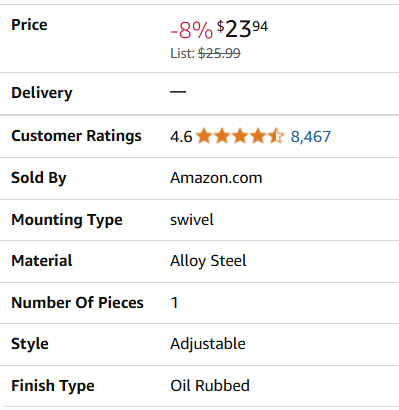Screen dimensions: 399x410
Task: Click the struck-through $25.99 list price
Action: (x=219, y=53)
